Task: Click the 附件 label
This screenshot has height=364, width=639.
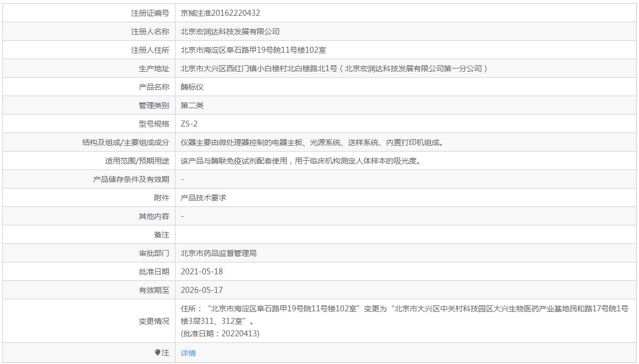Action: pos(161,198)
